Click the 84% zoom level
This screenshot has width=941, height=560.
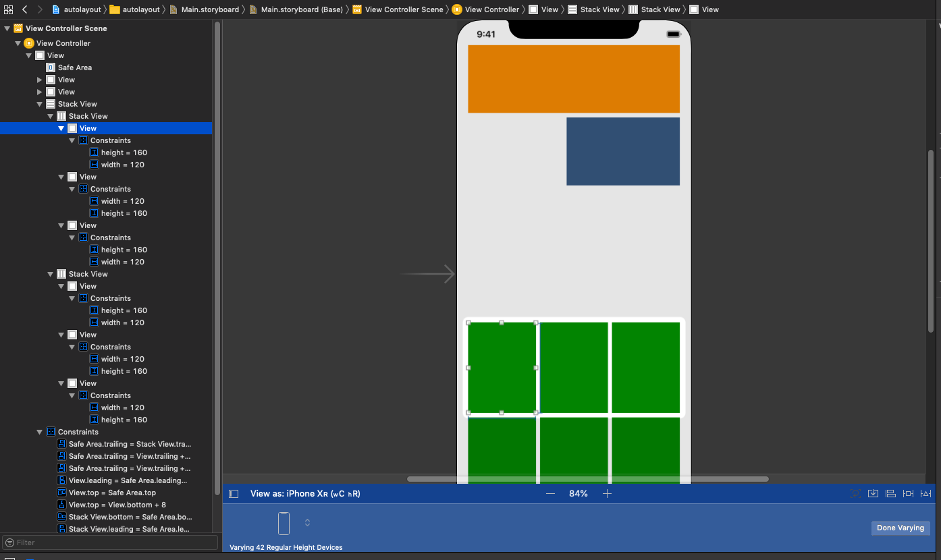579,494
